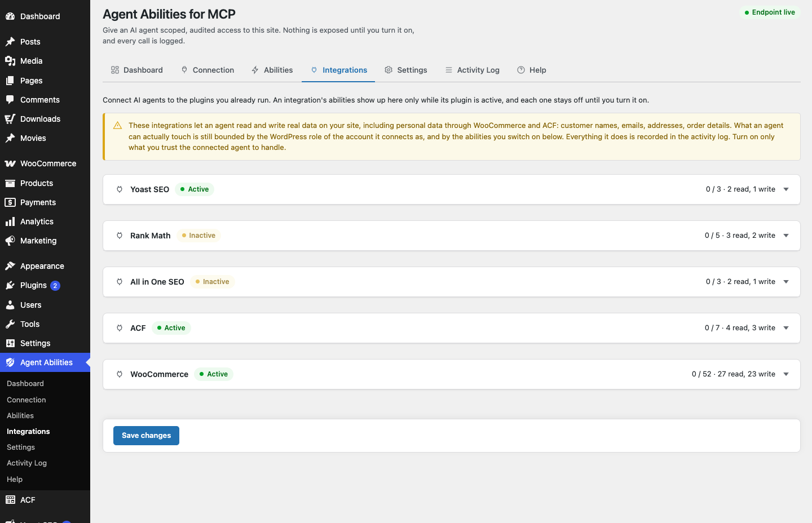Open Abilities submenu link

(20, 416)
